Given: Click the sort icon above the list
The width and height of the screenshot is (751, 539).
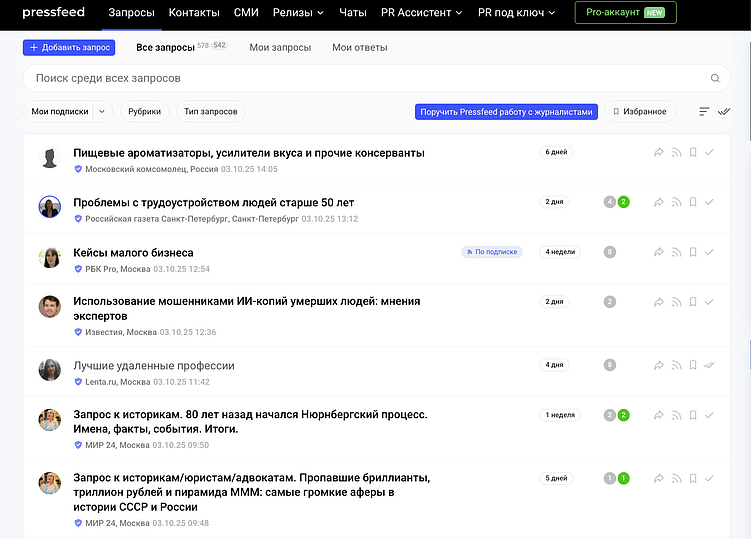Looking at the screenshot, I should 704,112.
